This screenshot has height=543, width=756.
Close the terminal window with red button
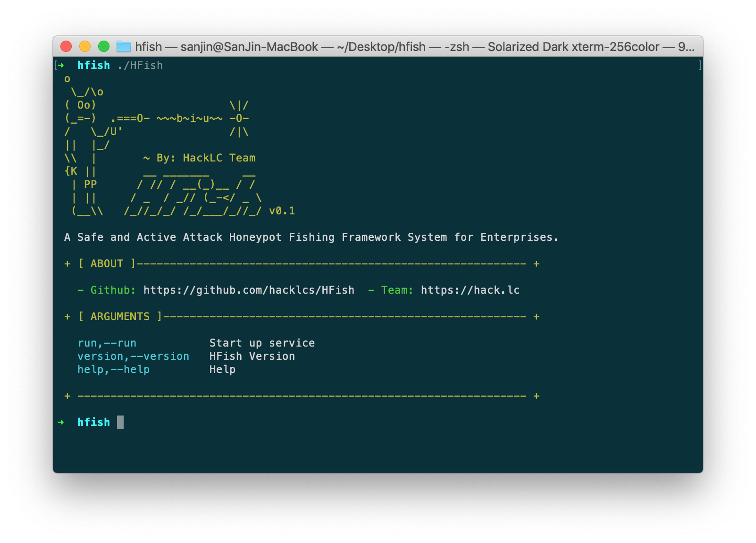pos(66,46)
